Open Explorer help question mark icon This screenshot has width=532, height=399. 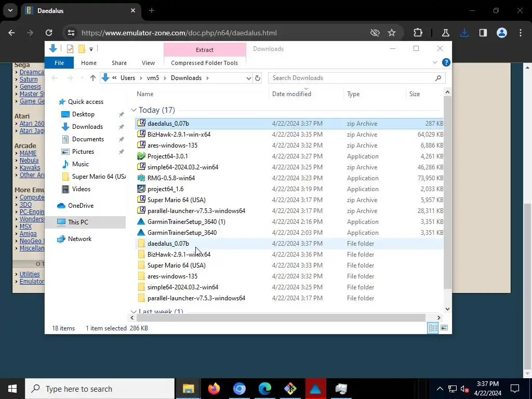(x=446, y=62)
